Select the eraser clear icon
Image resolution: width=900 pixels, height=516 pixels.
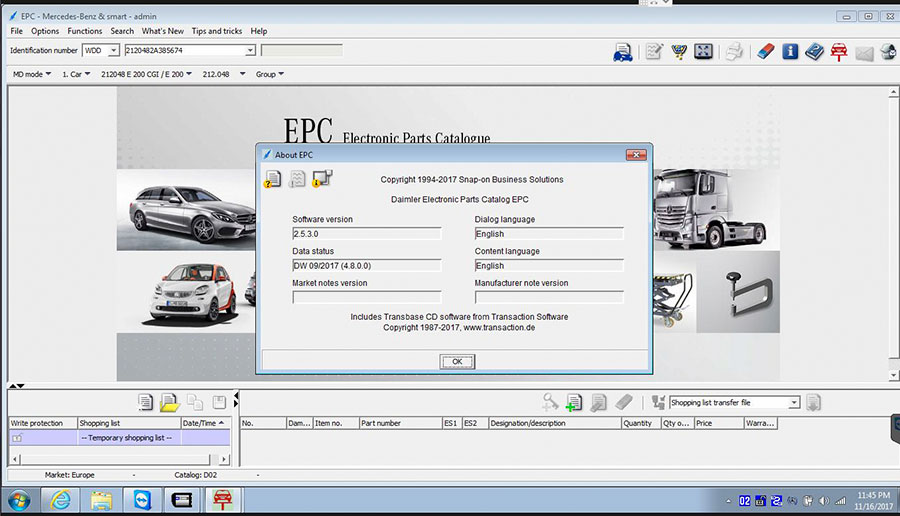(x=765, y=52)
